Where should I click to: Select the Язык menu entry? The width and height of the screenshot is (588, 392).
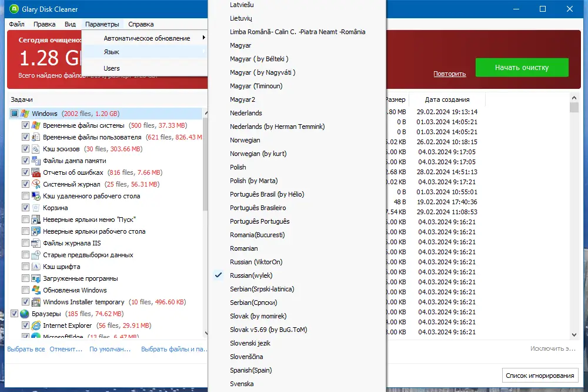click(x=145, y=52)
